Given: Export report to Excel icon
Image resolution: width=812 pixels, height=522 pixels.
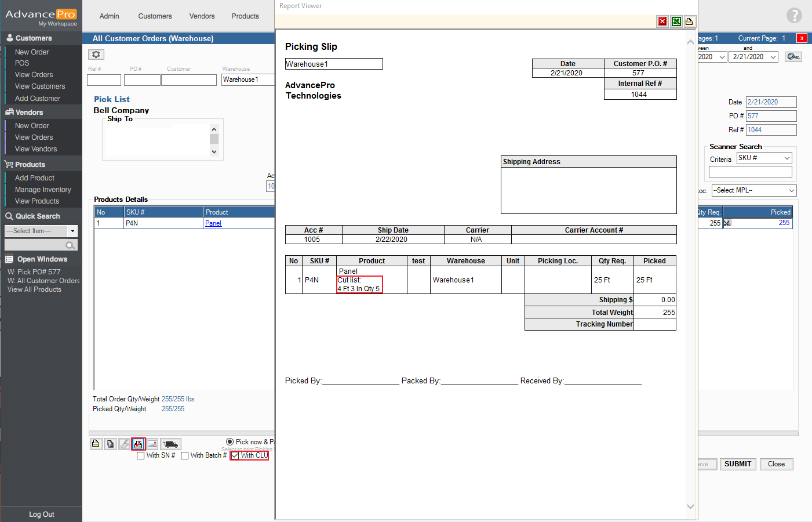Looking at the screenshot, I should [x=676, y=21].
